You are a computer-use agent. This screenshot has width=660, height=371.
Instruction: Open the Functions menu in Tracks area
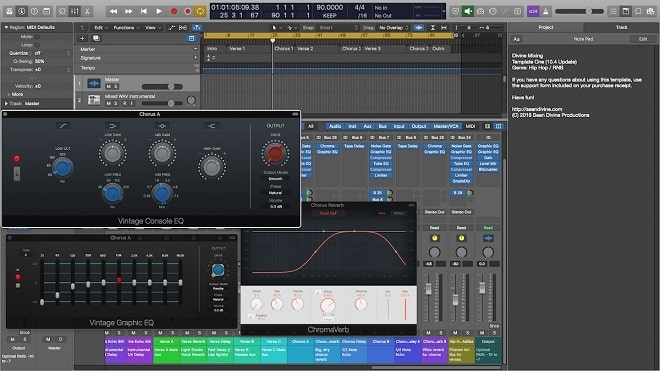pos(124,27)
